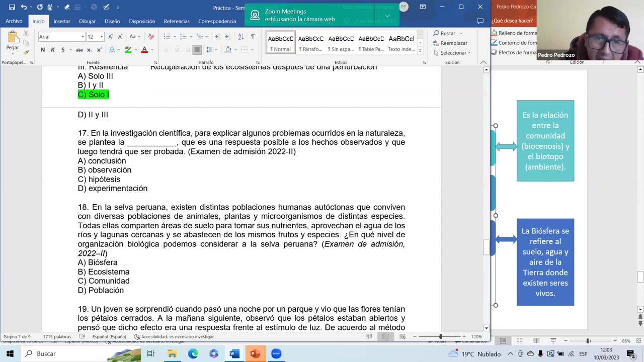Apply the Sin espaciado style
This screenshot has height=362, width=644.
(341, 43)
